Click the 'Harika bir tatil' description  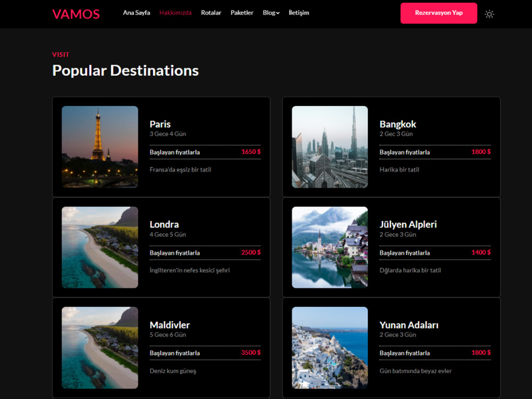[x=400, y=170]
